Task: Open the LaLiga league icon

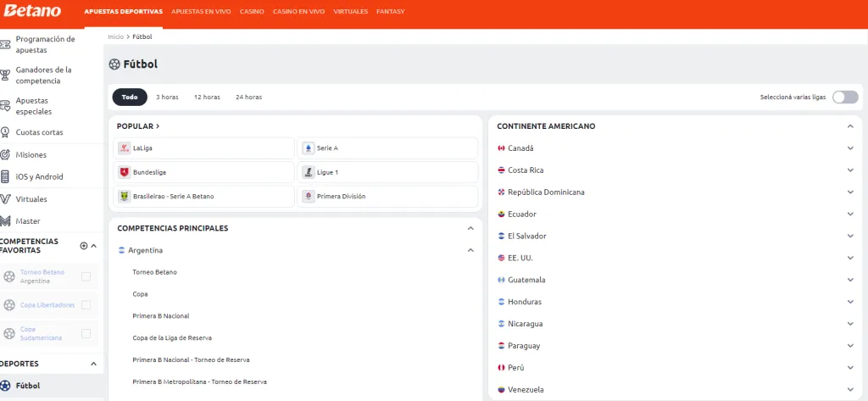Action: pos(125,148)
